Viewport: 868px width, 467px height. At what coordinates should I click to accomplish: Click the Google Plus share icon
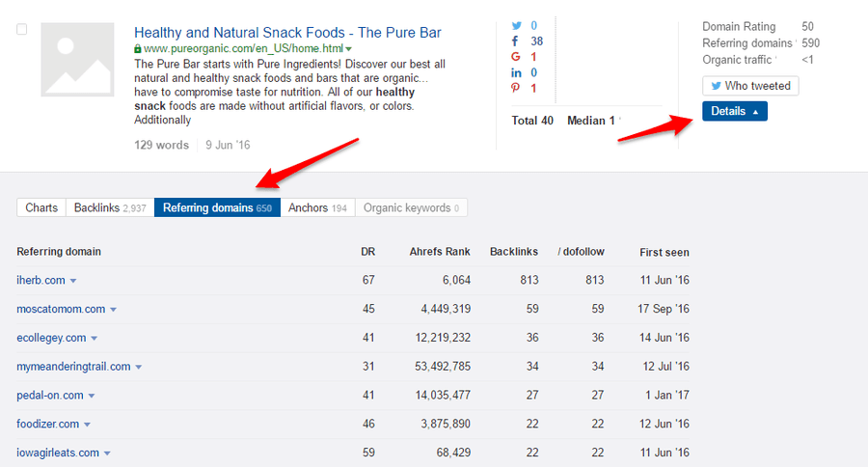[516, 57]
